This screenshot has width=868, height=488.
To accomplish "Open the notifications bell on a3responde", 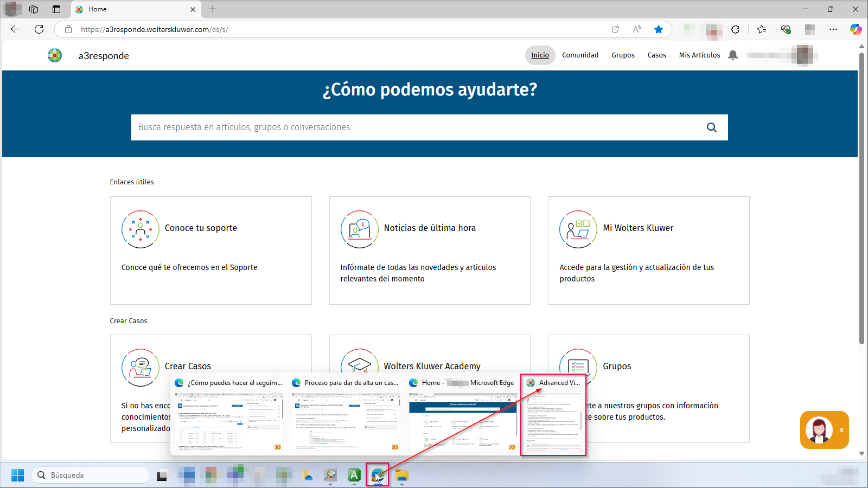I will pos(733,55).
